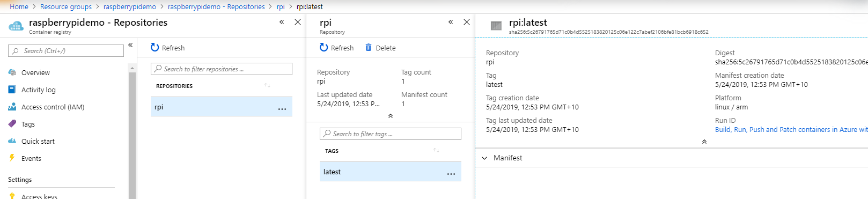Refresh the repositories list
The height and width of the screenshot is (199, 868).
coord(167,48)
